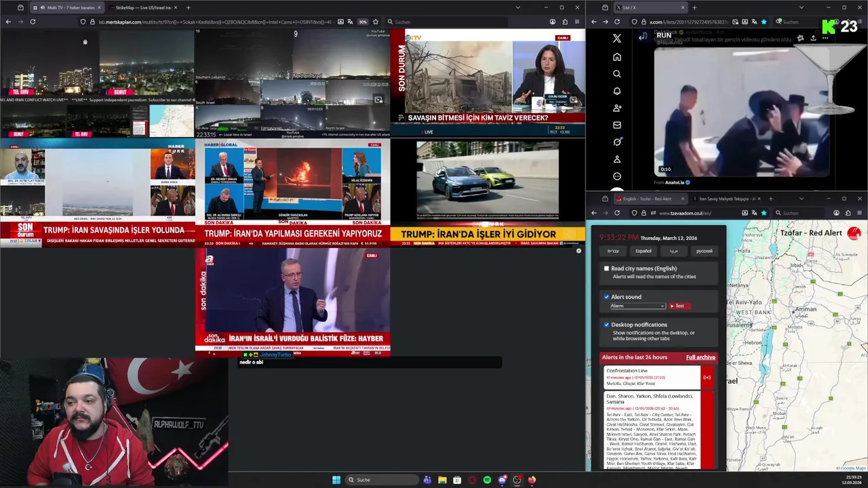
Task: Reload the Multi TV page
Action: coord(33,22)
